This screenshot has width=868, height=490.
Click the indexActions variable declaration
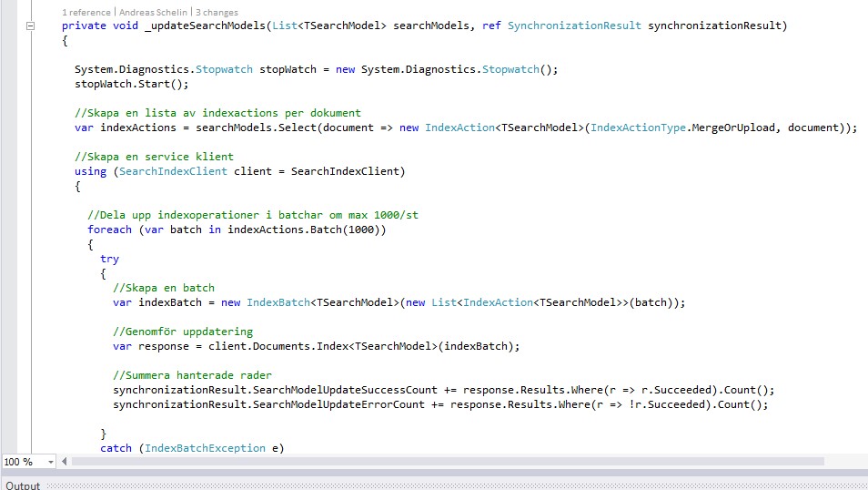click(x=137, y=128)
